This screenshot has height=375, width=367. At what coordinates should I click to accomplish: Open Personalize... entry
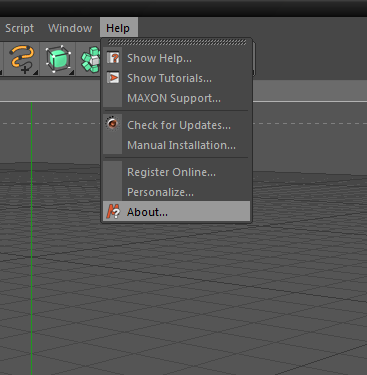[177, 192]
